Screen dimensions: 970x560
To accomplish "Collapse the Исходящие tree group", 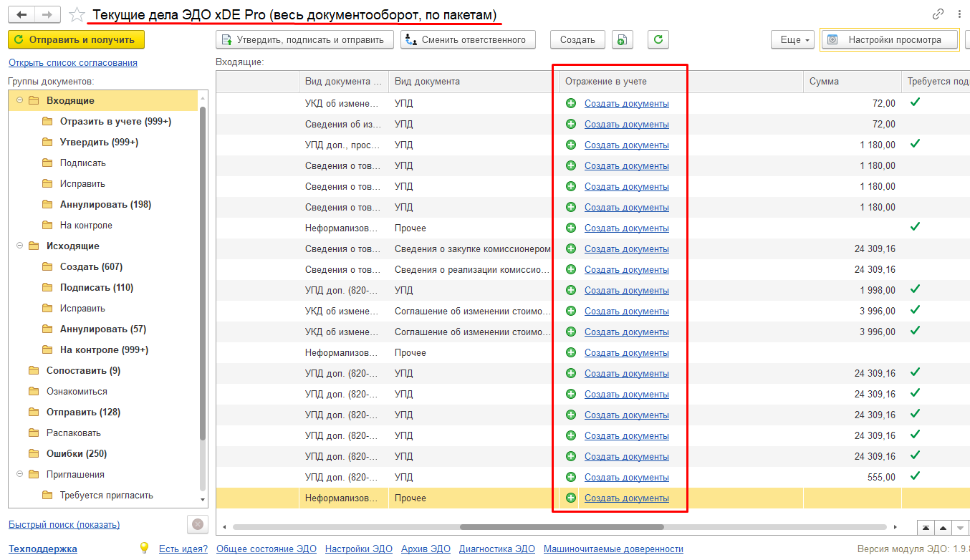I will point(19,246).
